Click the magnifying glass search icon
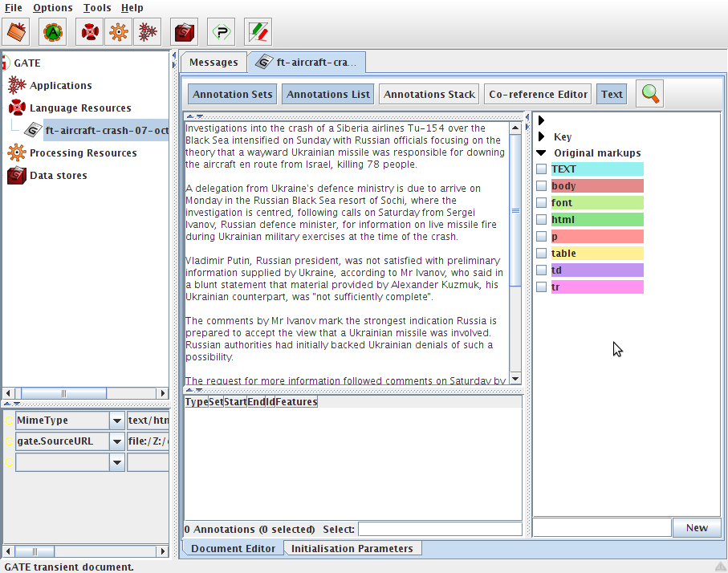Viewport: 728px width, 573px height. 649,94
